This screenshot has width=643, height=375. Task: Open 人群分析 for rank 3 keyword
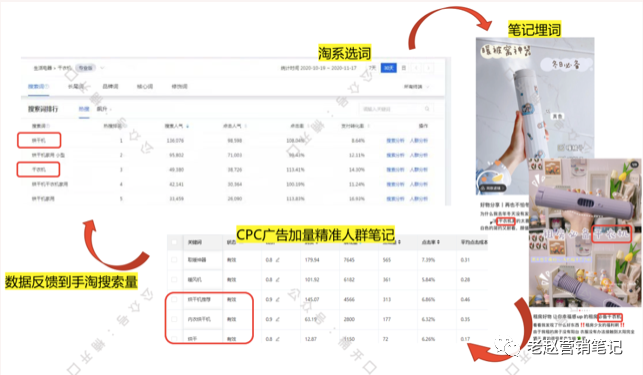419,169
